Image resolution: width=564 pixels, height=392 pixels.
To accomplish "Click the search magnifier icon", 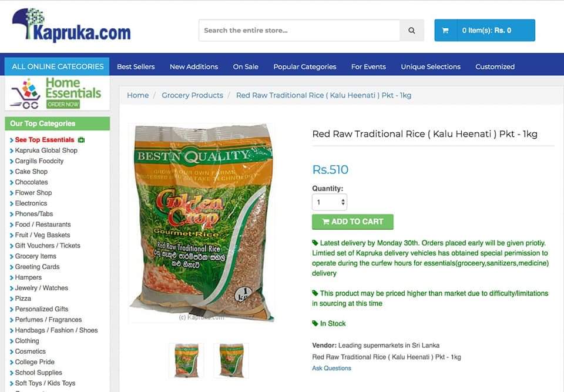I will [x=412, y=30].
